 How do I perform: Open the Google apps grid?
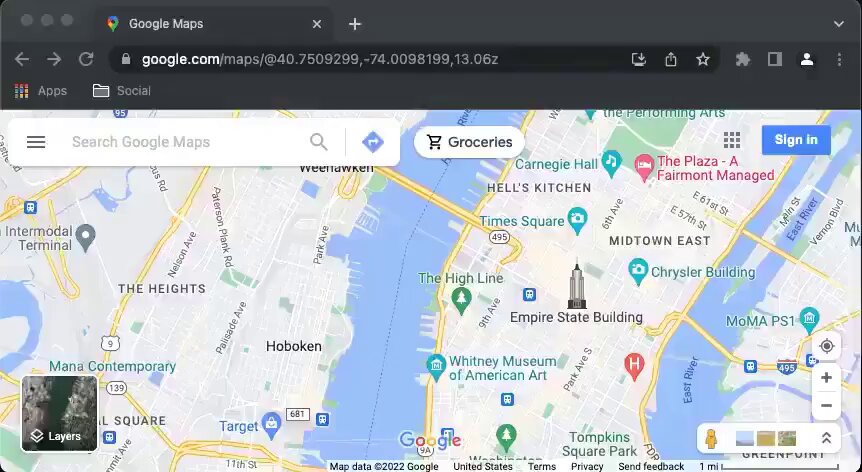click(732, 140)
